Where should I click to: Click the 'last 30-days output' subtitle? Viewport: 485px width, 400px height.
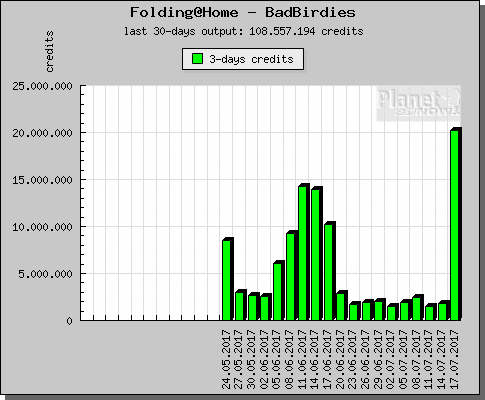(x=243, y=31)
